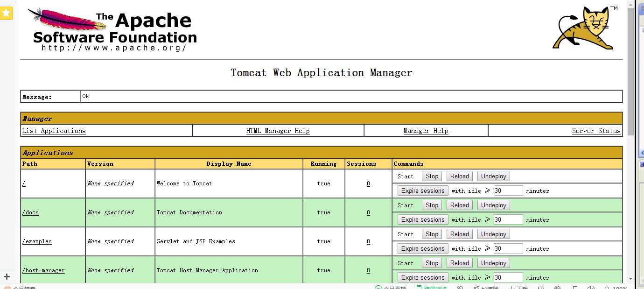Open HTML Manager Help
The height and width of the screenshot is (289, 644).
pyautogui.click(x=278, y=131)
